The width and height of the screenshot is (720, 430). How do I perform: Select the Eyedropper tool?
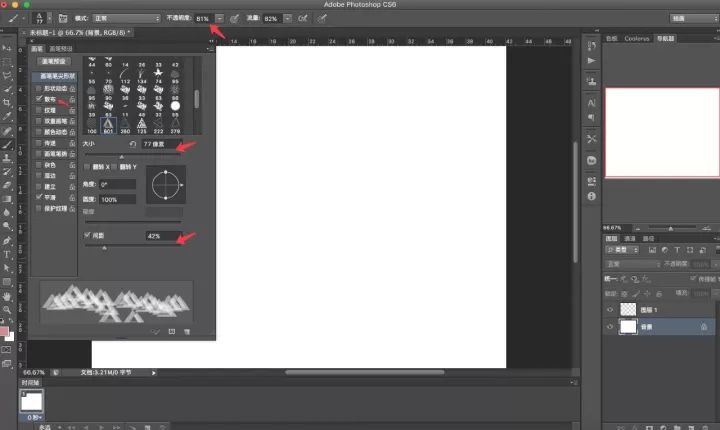[x=7, y=116]
